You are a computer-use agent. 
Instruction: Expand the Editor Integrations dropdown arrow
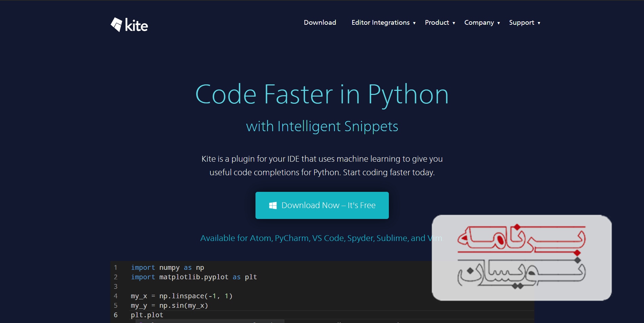(x=414, y=23)
